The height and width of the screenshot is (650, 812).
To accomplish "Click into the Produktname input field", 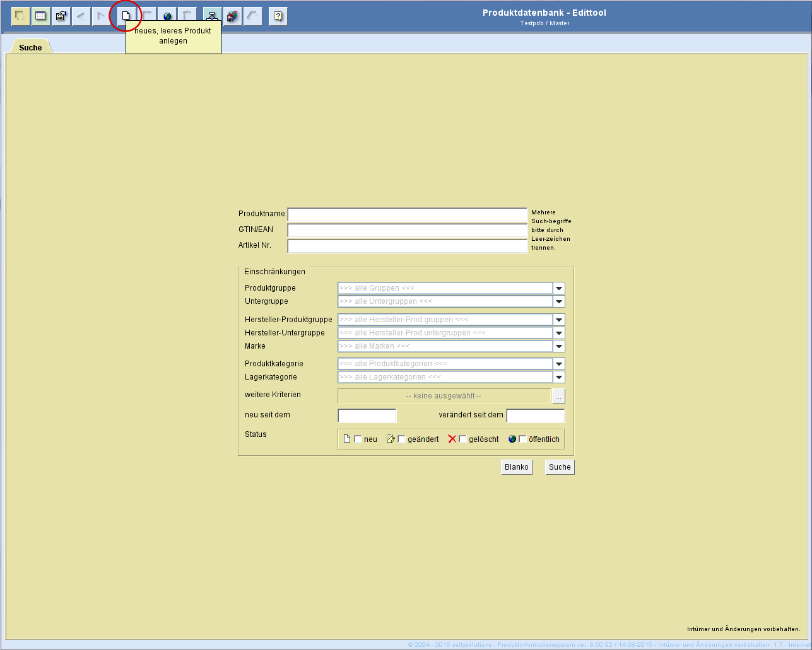I will [407, 214].
